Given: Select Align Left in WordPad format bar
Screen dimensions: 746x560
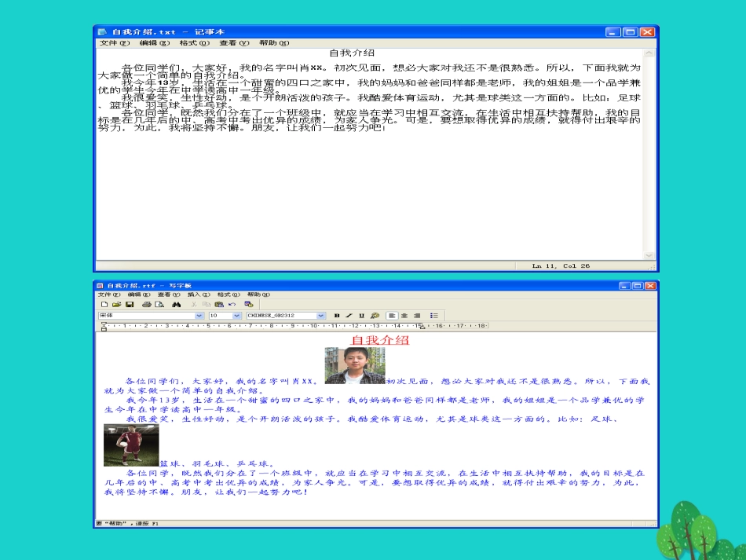Looking at the screenshot, I should [x=392, y=316].
